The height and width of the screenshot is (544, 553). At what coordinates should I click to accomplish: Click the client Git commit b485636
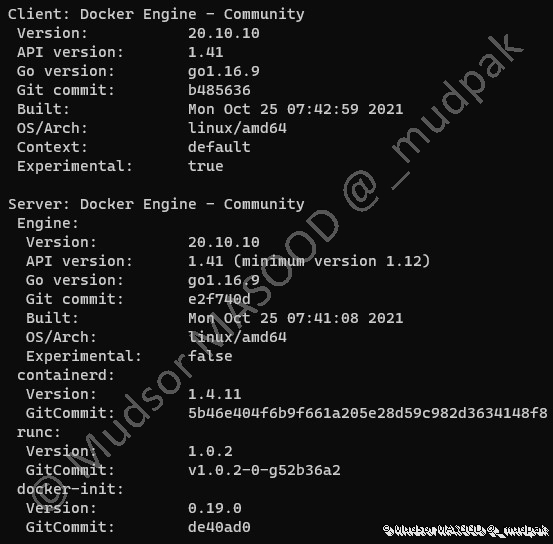219,90
